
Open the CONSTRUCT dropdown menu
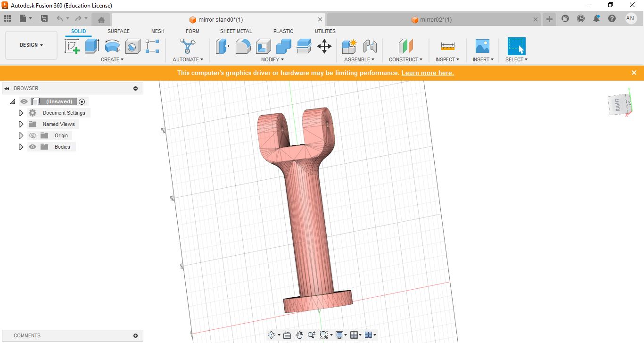[405, 59]
